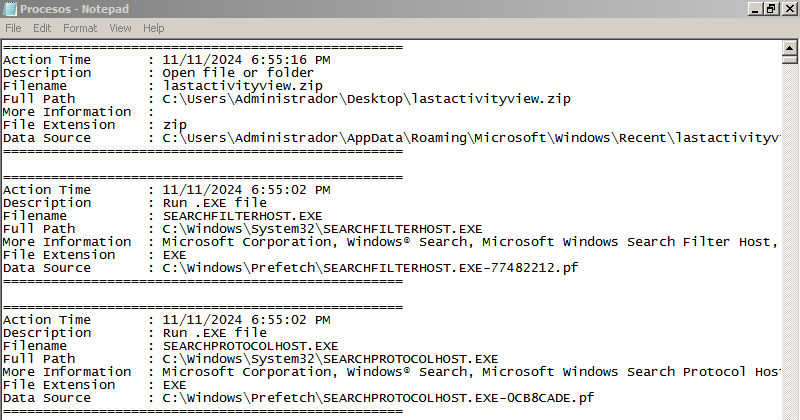Click the scrollbar up arrow
Viewport: 800px width, 420px height.
[x=789, y=48]
